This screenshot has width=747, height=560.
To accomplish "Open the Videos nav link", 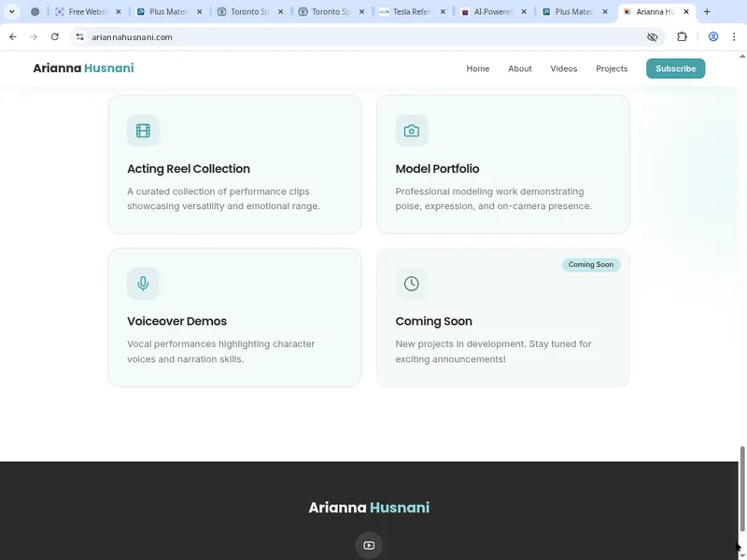I will pos(564,68).
